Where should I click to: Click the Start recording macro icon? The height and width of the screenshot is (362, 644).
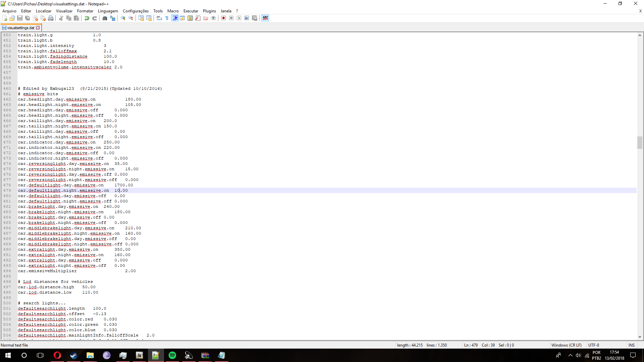tap(223, 18)
